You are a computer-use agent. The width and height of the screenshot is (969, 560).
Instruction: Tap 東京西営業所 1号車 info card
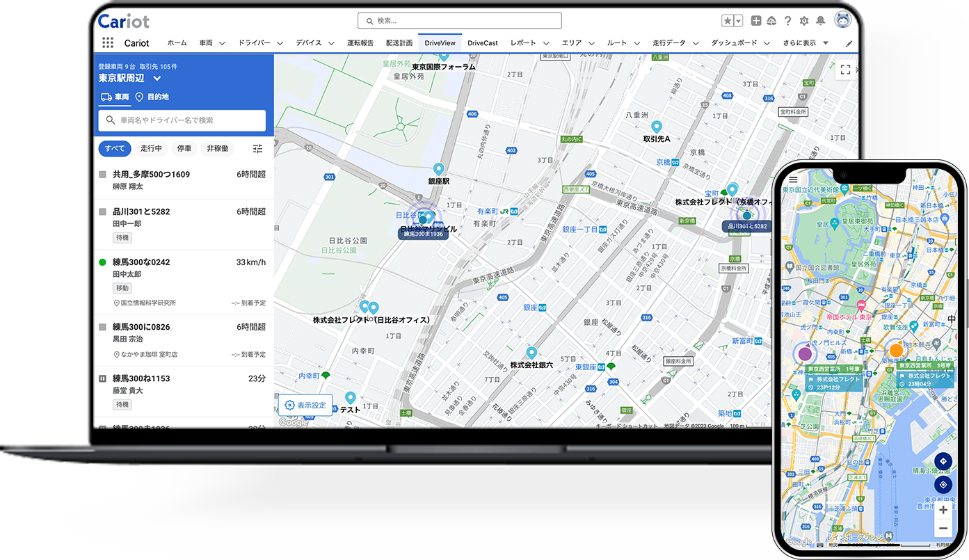click(833, 379)
